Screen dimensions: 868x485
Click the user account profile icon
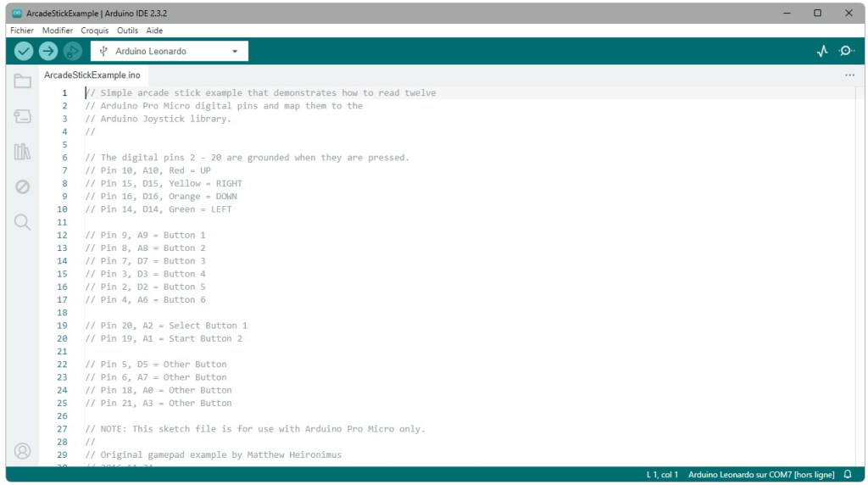(23, 450)
